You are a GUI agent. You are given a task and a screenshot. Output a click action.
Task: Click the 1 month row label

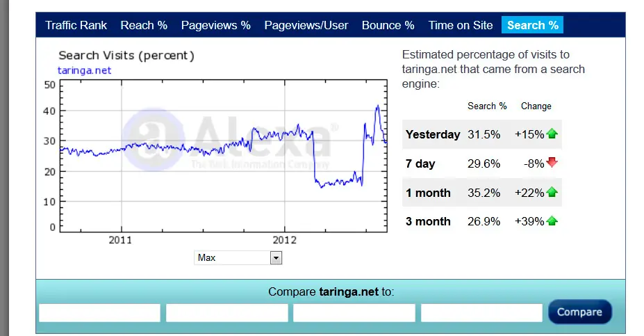[x=428, y=193]
